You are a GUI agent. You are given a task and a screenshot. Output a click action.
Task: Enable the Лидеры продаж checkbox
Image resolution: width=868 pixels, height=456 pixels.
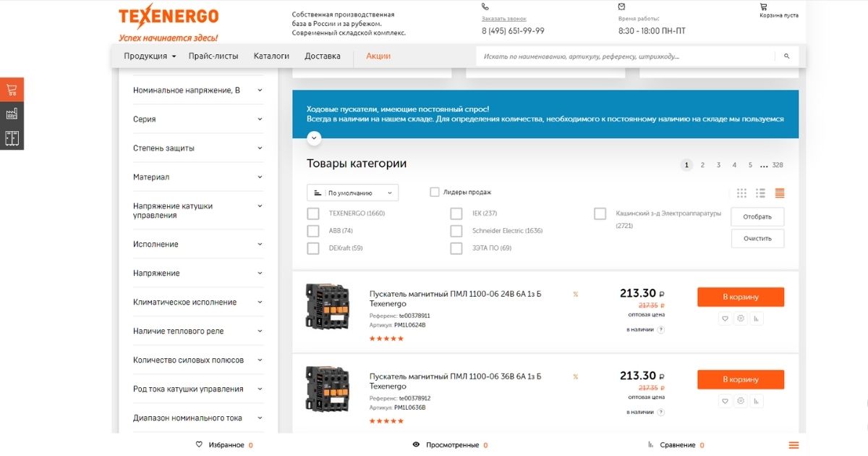point(435,192)
